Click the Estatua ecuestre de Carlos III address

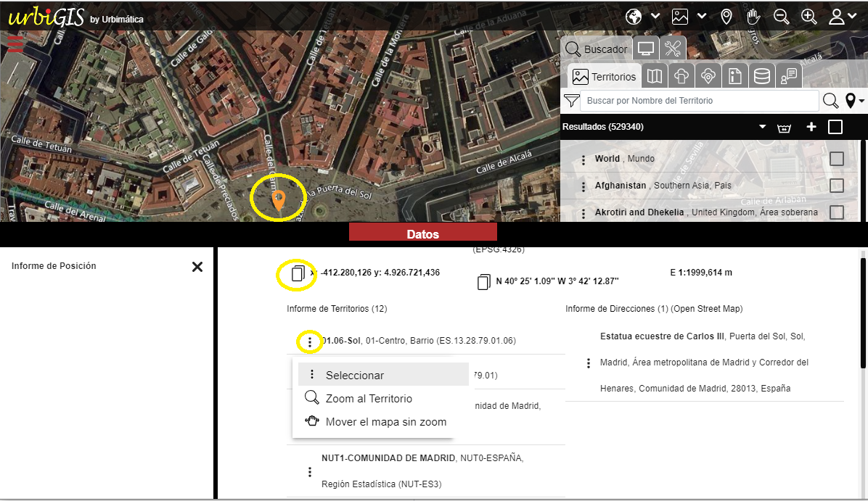pos(704,363)
